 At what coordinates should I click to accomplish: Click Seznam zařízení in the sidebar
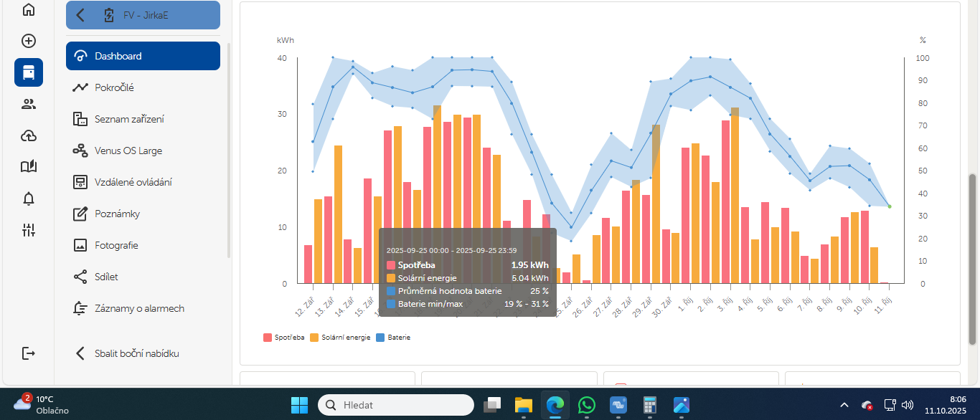point(129,119)
